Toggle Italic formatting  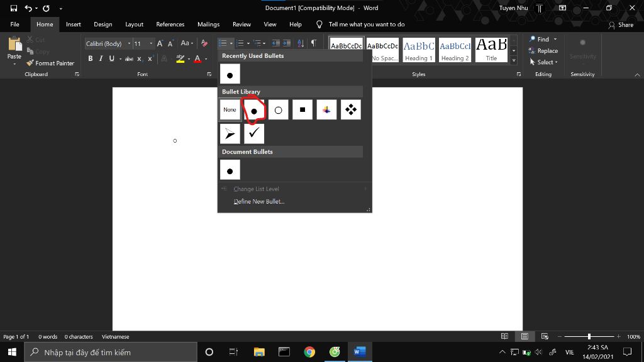click(101, 58)
